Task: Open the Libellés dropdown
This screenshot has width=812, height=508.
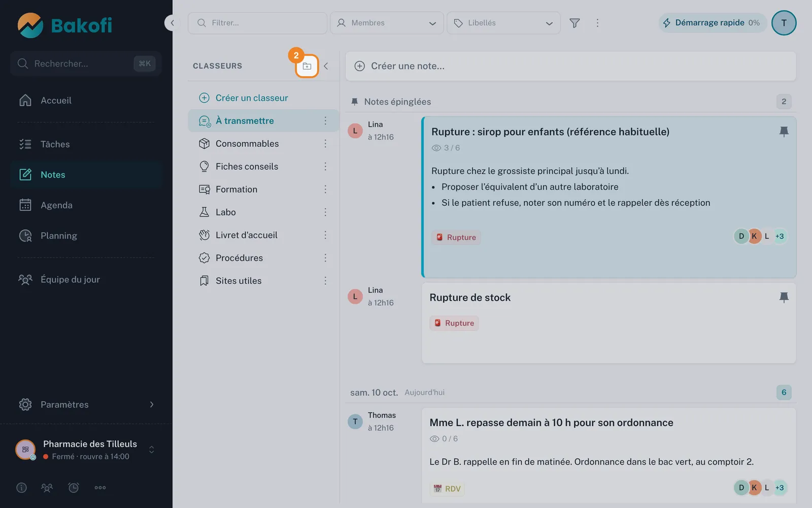Action: 503,23
